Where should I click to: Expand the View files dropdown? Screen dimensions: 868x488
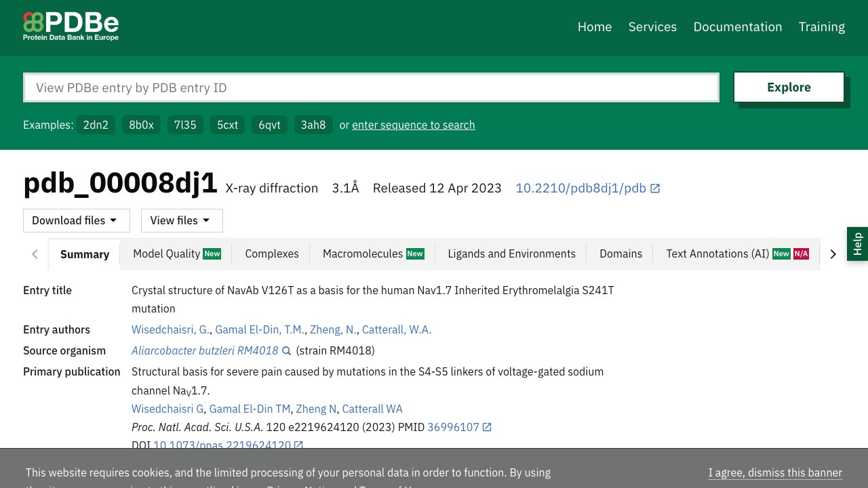pyautogui.click(x=182, y=220)
